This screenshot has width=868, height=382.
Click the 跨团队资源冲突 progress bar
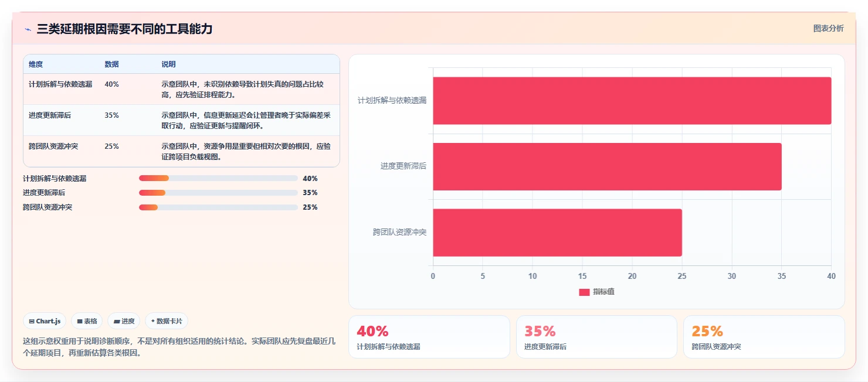(218, 207)
